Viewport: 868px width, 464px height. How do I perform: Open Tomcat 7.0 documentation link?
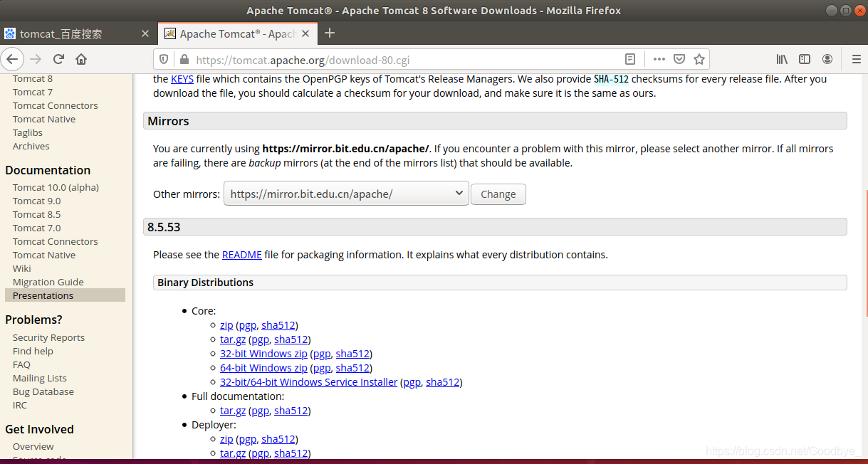(37, 228)
